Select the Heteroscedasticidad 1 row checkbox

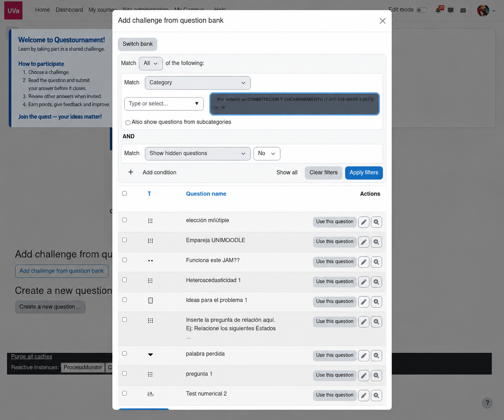coord(124,280)
